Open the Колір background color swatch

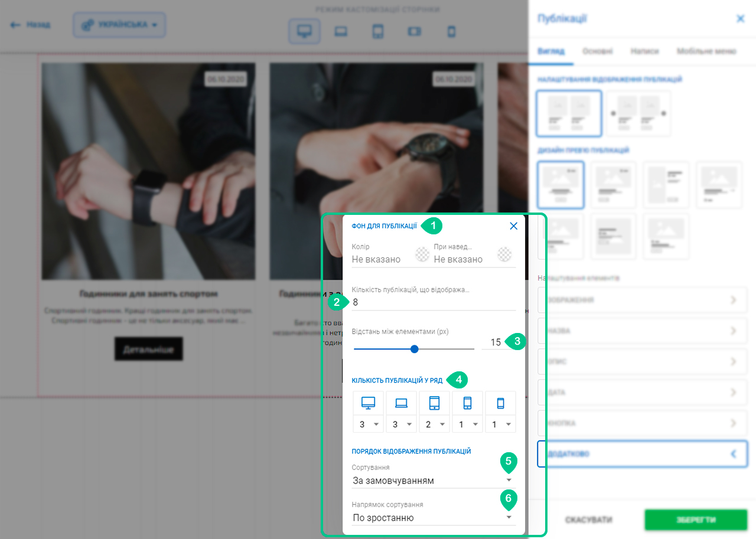[422, 254]
